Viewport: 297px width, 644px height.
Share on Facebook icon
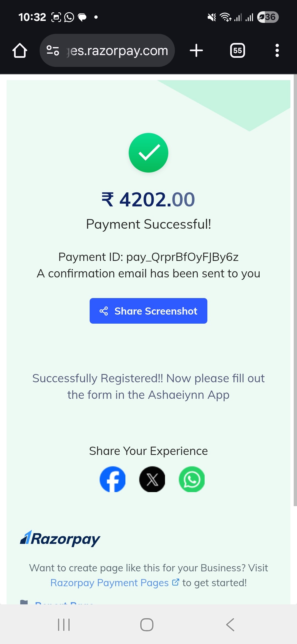tap(112, 479)
